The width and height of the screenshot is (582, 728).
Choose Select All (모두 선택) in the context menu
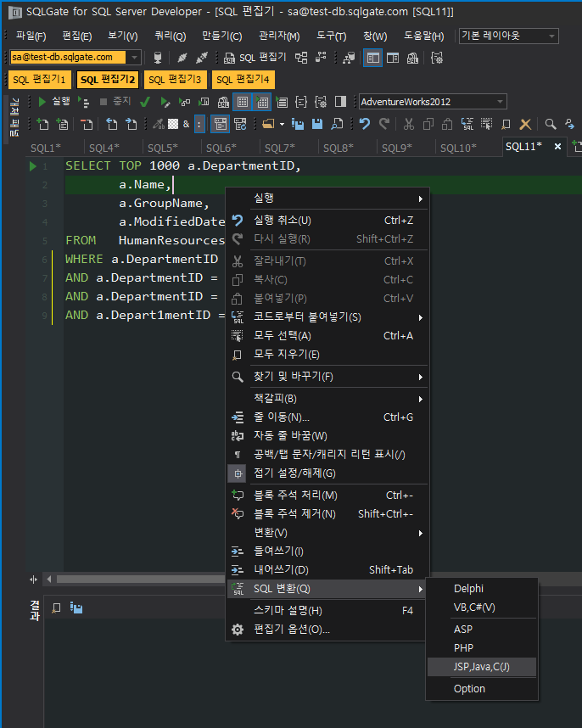tap(327, 336)
